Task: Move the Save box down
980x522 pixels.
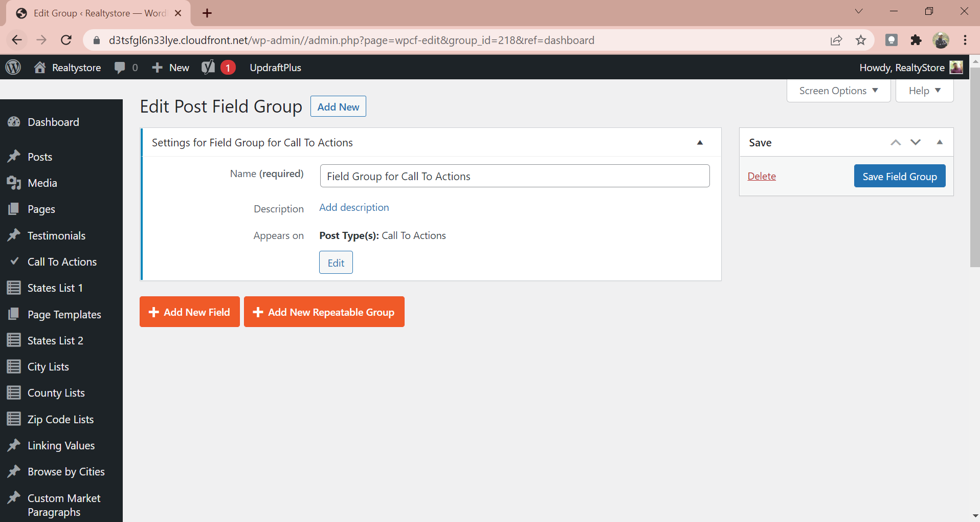Action: 916,142
